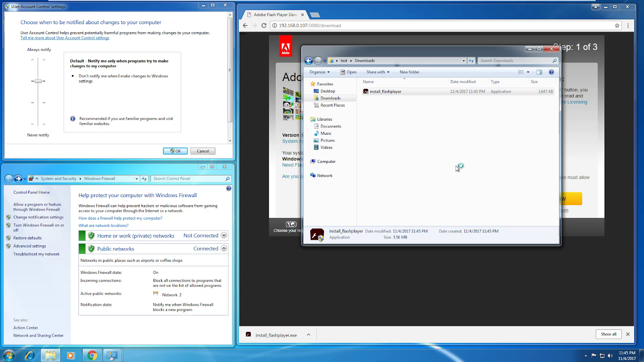This screenshot has width=644, height=362.
Task: Expand Home or work (private) networks section
Action: click(x=224, y=235)
